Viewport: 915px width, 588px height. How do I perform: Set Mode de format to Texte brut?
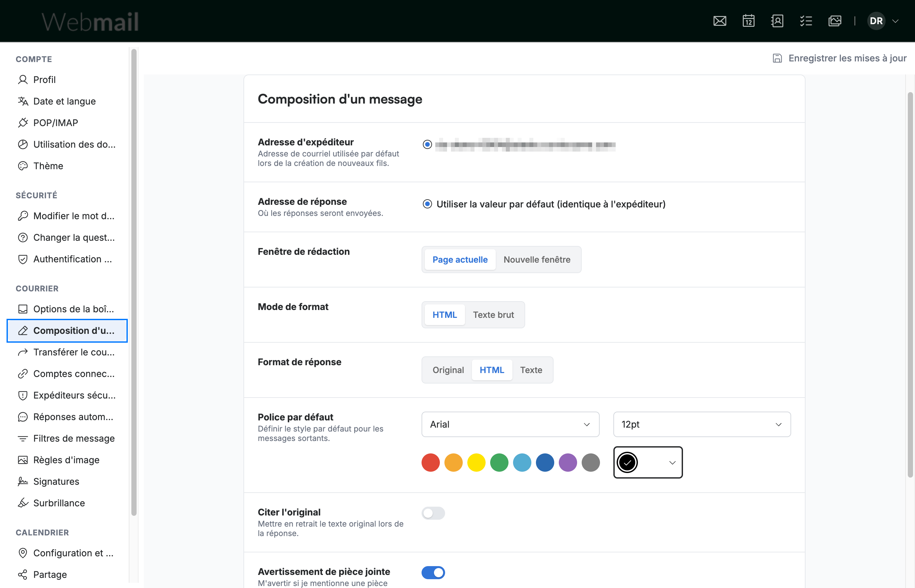click(493, 315)
